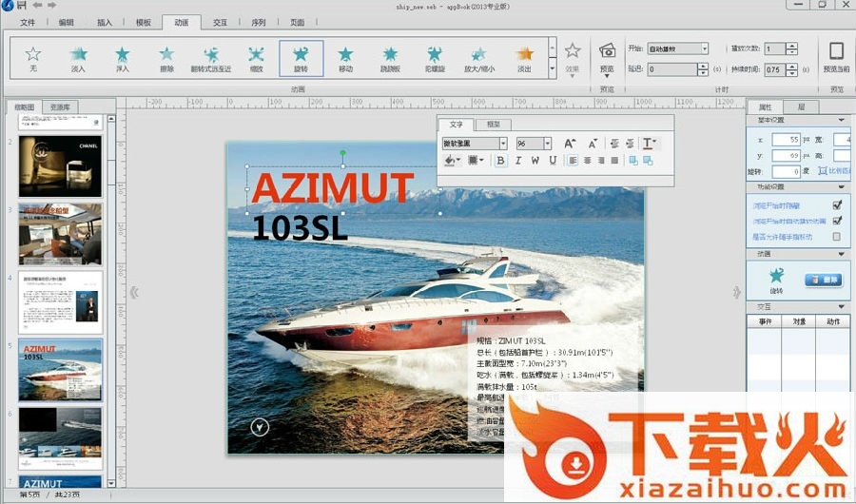Decrease font size with small A icon

click(593, 144)
